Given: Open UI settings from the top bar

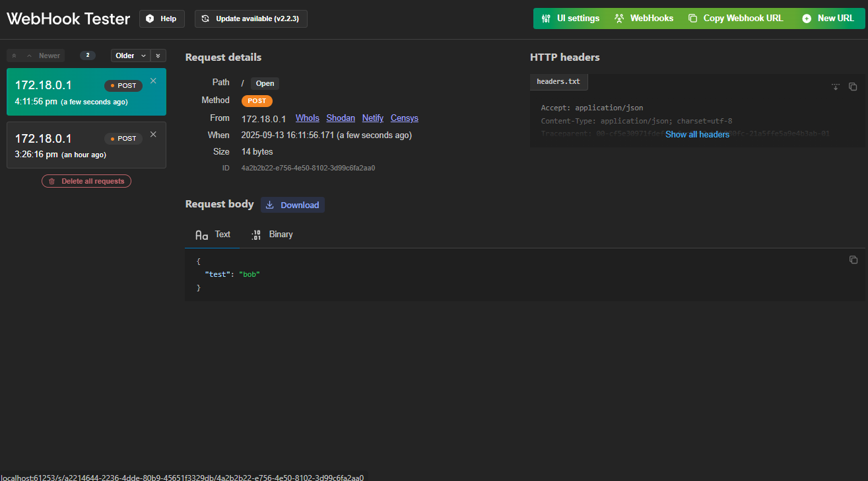Looking at the screenshot, I should click(x=570, y=18).
